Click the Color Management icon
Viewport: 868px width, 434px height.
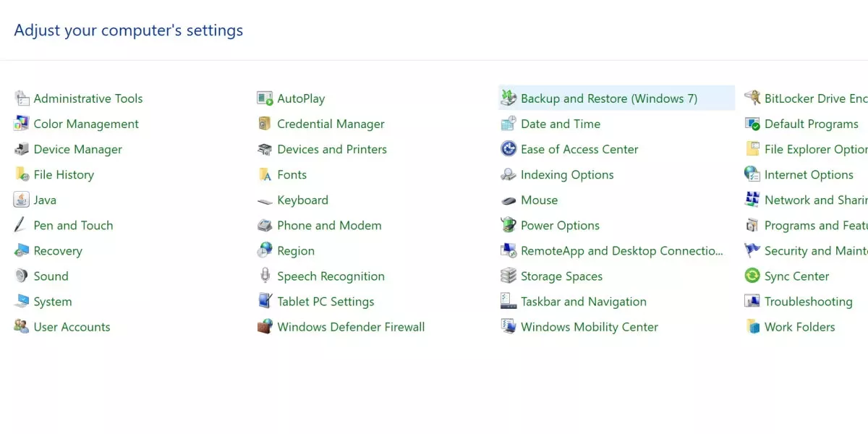(x=22, y=124)
